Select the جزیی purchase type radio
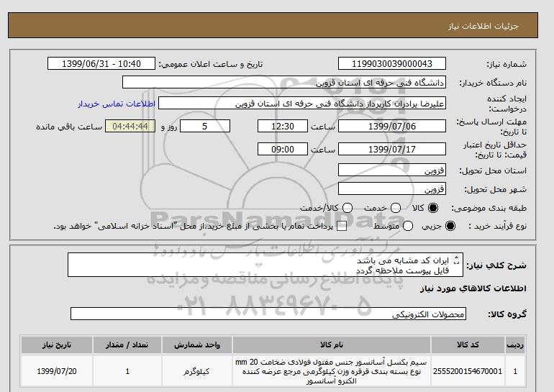 [x=450, y=226]
